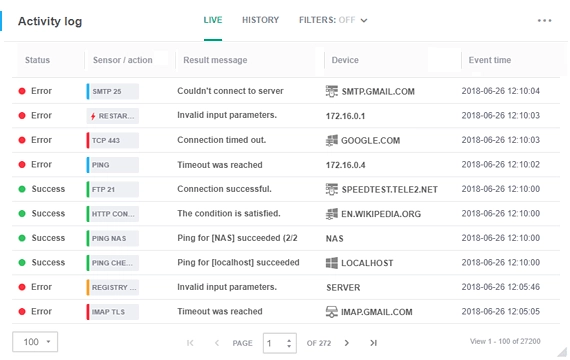Open the TCP 443 sensor tag
570x360 pixels.
[113, 140]
